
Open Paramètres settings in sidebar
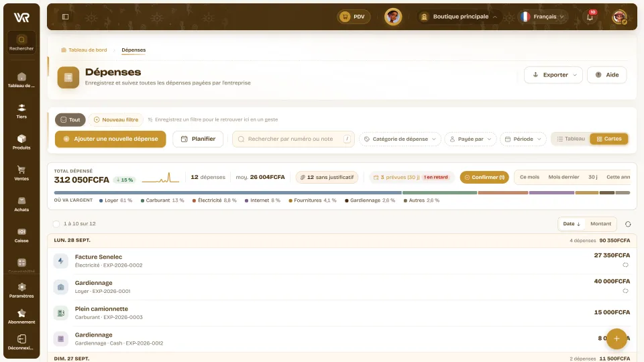click(21, 290)
